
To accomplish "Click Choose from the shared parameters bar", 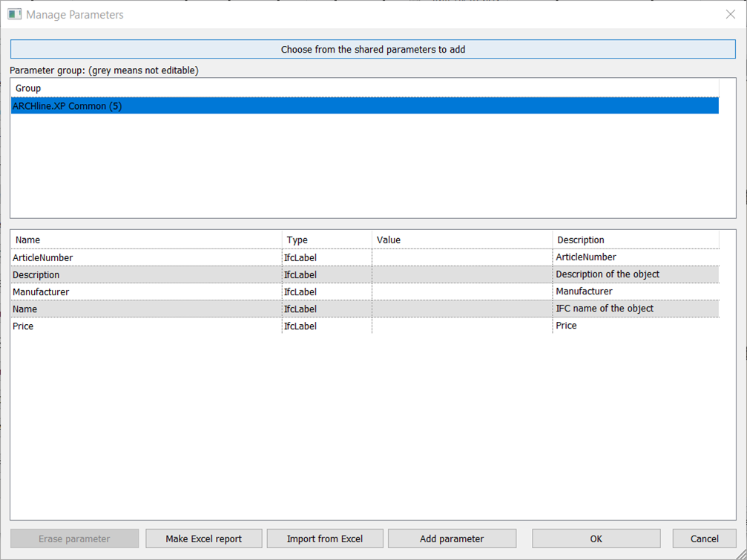I will [372, 50].
